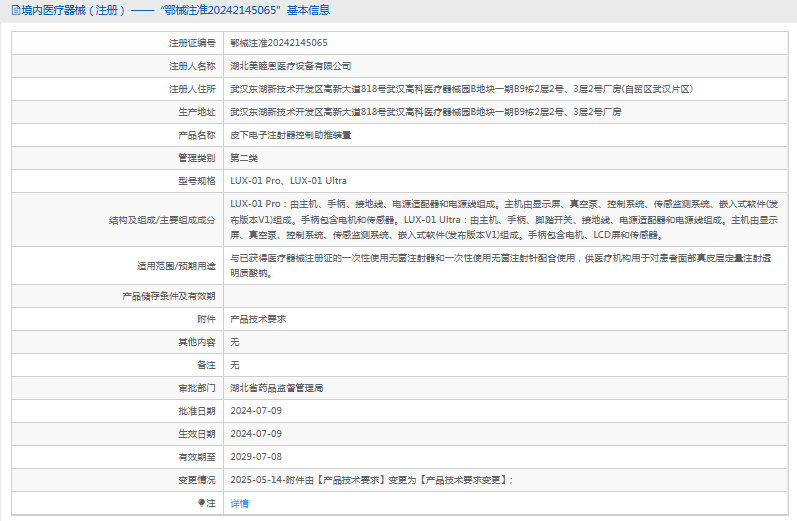Click the 结构及组成/主要组成成分 label
Screen dimensions: 797x521
(162, 220)
